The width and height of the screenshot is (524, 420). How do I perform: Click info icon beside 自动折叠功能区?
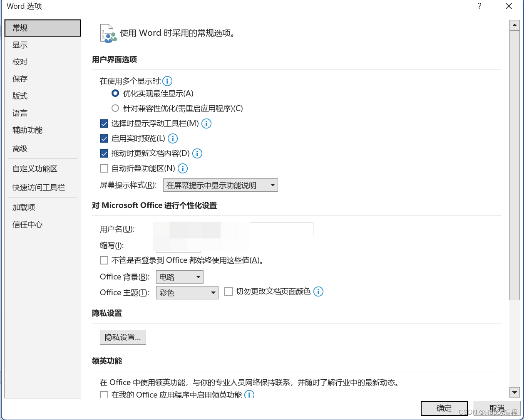pos(183,168)
